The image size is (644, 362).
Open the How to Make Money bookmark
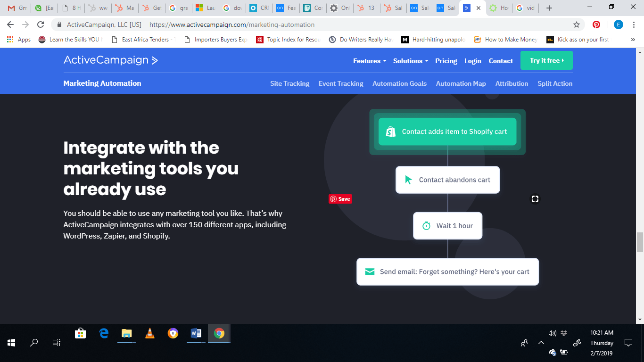coord(506,40)
